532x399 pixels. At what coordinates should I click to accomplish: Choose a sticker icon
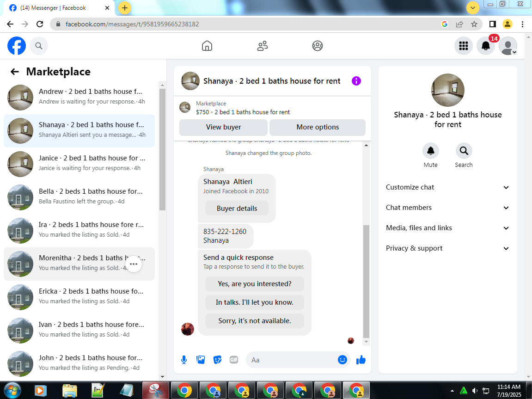(217, 360)
